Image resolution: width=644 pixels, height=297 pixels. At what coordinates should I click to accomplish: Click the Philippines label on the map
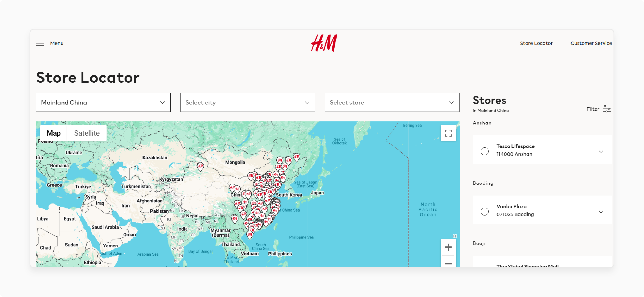coord(280,254)
